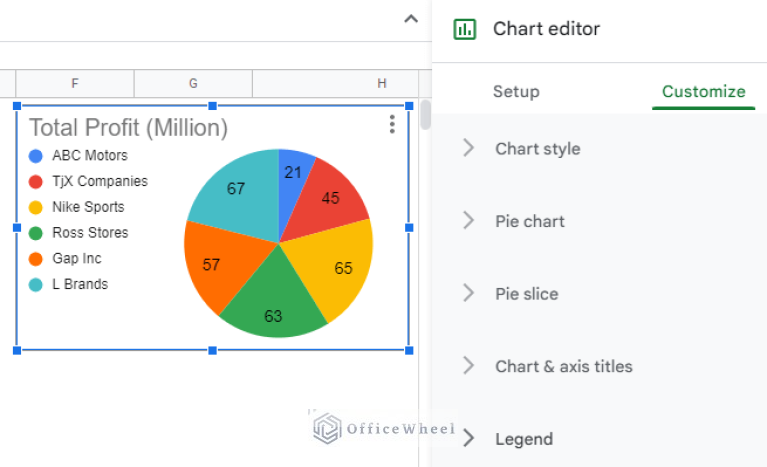The height and width of the screenshot is (467, 767).
Task: Select the red pie slice labeled 45
Action: (x=330, y=198)
